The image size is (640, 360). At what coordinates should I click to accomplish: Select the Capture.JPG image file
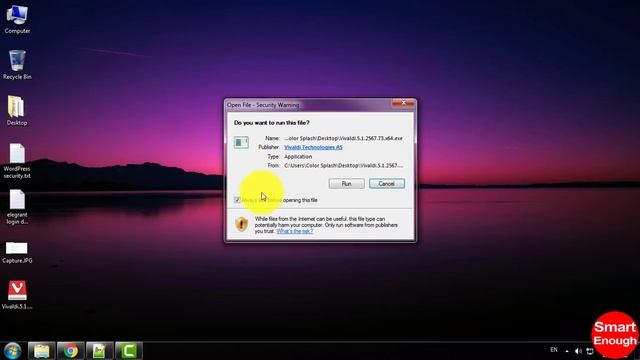point(17,252)
